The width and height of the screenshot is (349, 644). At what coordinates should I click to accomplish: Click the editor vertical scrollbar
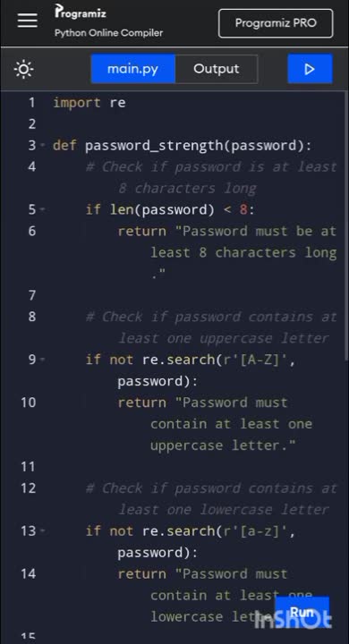[346, 226]
